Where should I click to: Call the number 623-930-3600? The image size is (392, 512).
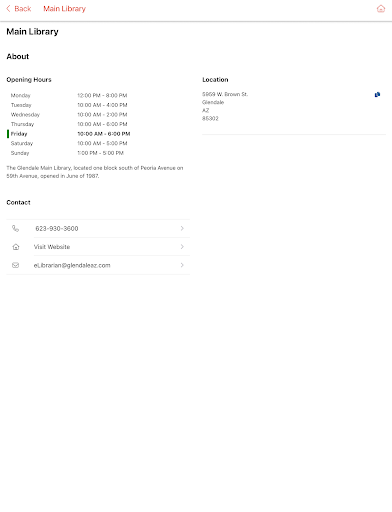pyautogui.click(x=57, y=229)
